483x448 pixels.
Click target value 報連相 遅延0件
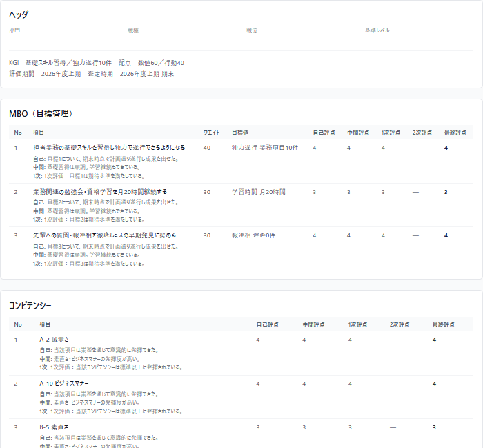point(253,235)
